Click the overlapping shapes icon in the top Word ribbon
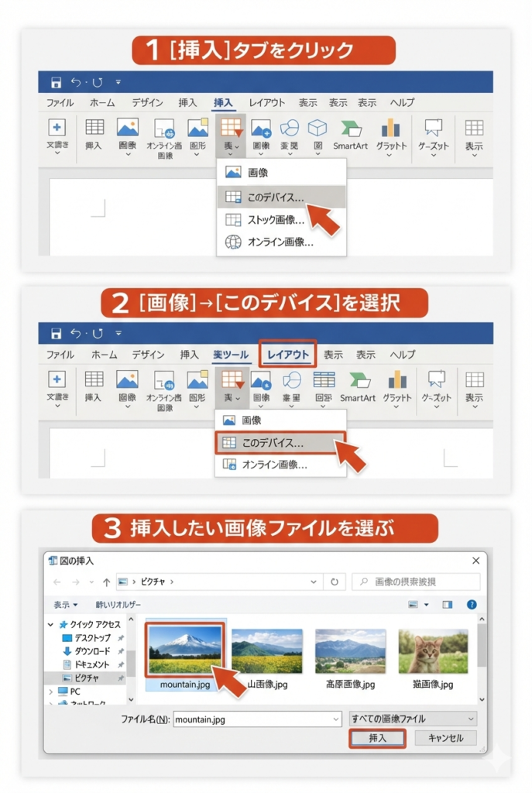 pyautogui.click(x=290, y=128)
